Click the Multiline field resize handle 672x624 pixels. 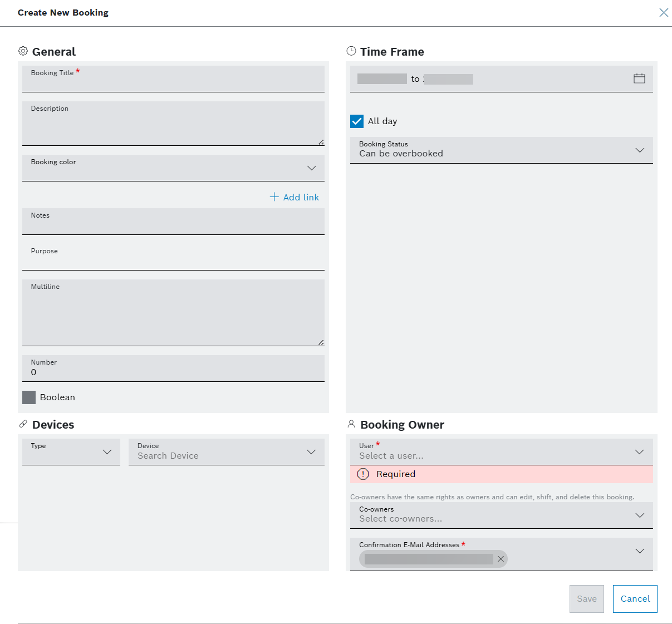pyautogui.click(x=321, y=343)
